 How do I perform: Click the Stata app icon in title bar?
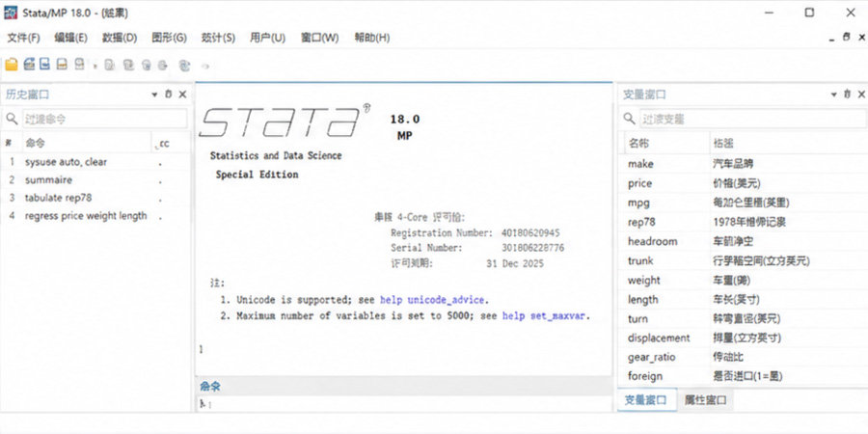[11, 13]
